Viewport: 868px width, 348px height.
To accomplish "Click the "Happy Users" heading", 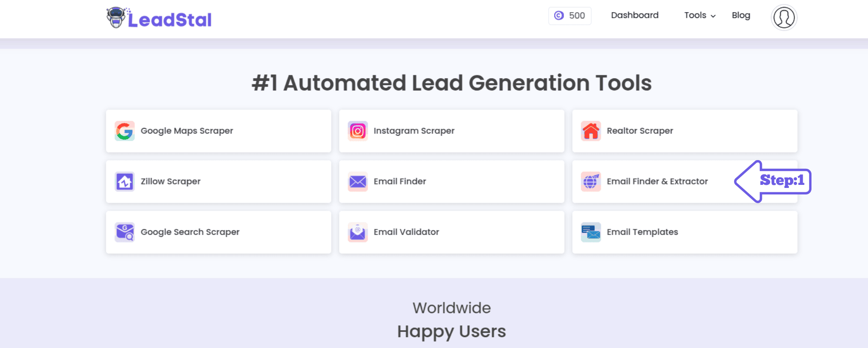I will point(452,332).
